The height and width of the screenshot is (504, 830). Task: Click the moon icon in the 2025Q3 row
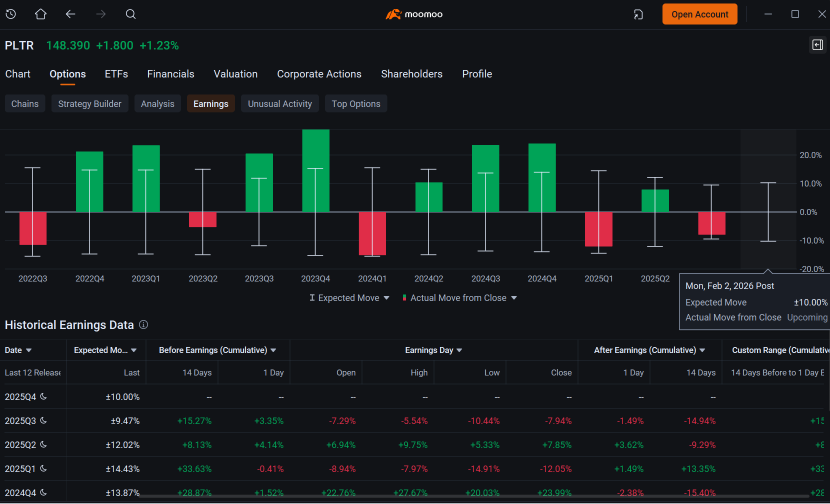coord(43,420)
